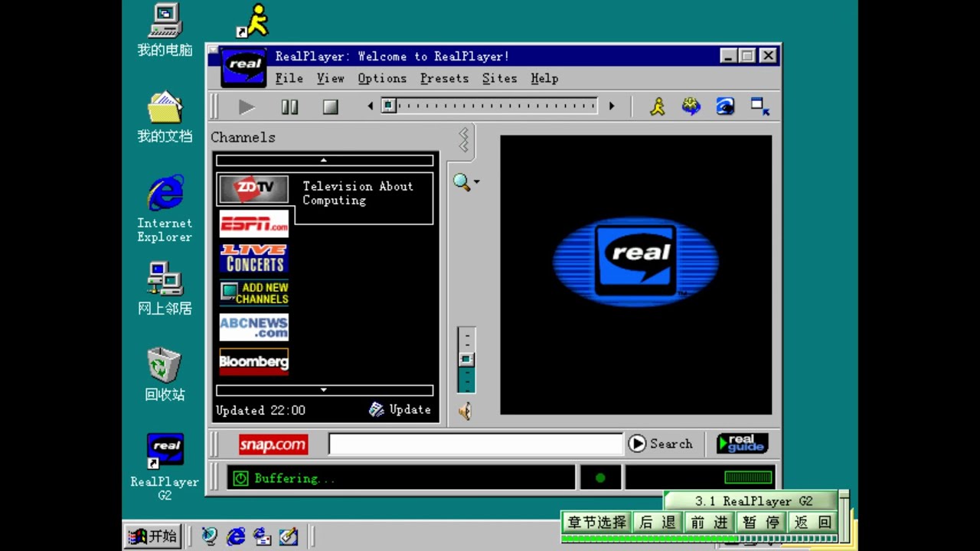Click the speaker mute icon
This screenshot has width=980, height=551.
pyautogui.click(x=465, y=412)
